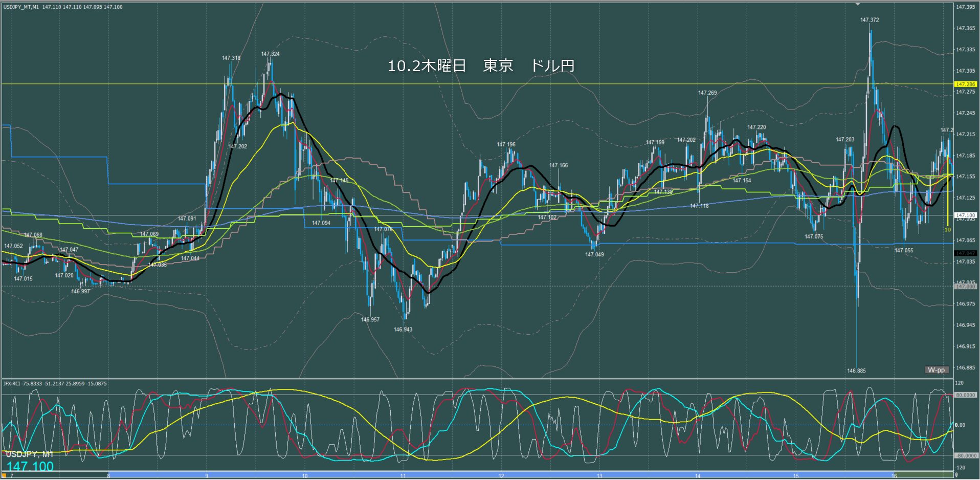Click the hour 9 mark on time axis
The width and height of the screenshot is (980, 480).
click(x=207, y=476)
